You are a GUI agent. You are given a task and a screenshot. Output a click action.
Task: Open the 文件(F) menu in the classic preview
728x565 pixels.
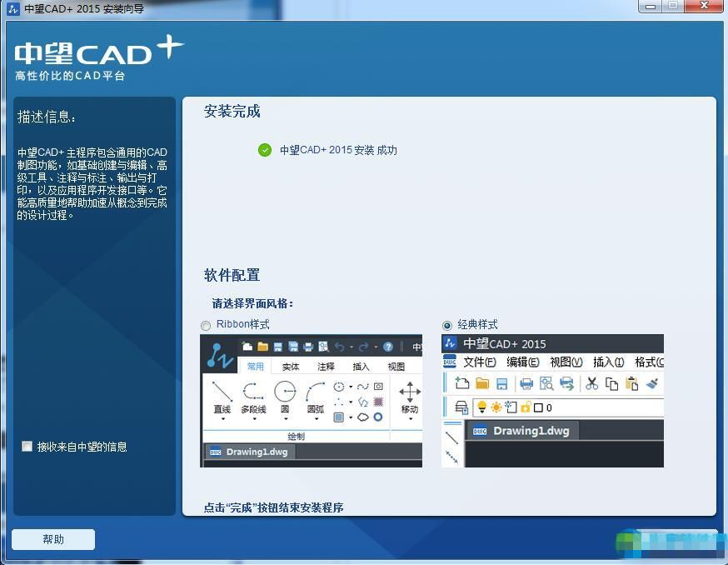click(x=480, y=362)
